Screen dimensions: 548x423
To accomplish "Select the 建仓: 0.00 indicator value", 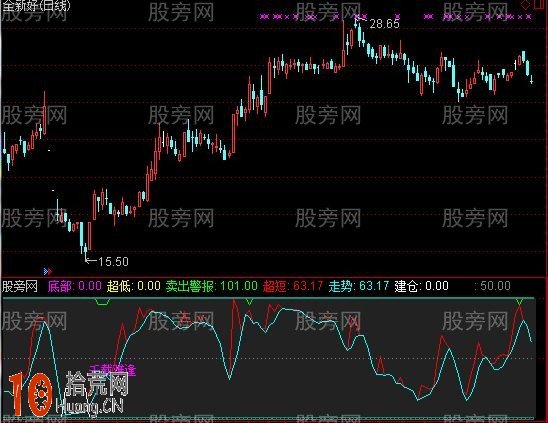I will pos(421,286).
